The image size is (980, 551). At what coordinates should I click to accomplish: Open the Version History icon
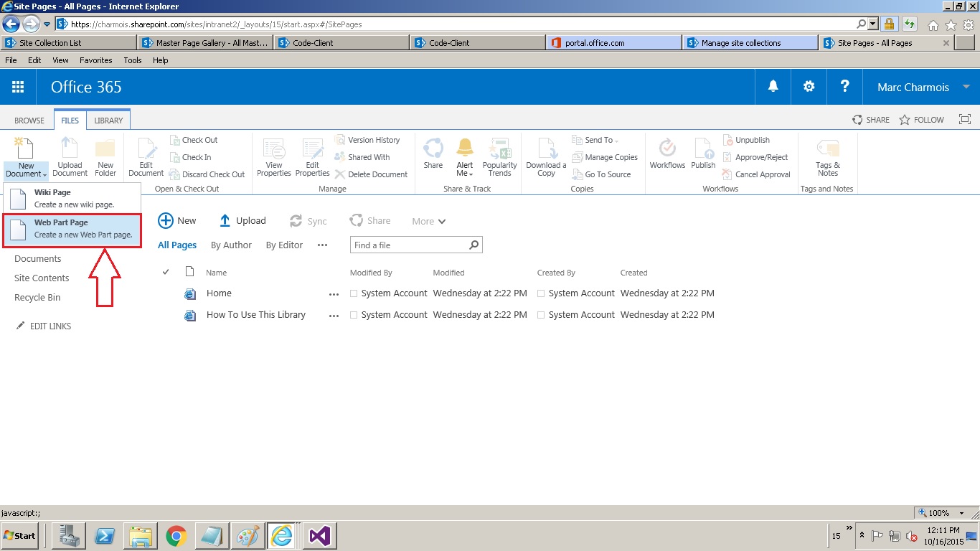click(x=370, y=140)
